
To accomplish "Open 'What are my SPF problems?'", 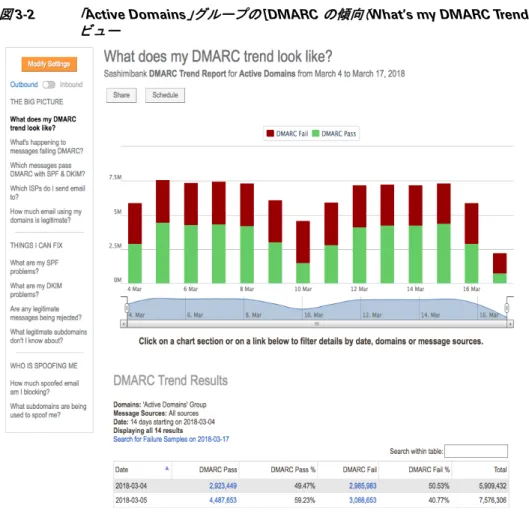I will coord(34,267).
